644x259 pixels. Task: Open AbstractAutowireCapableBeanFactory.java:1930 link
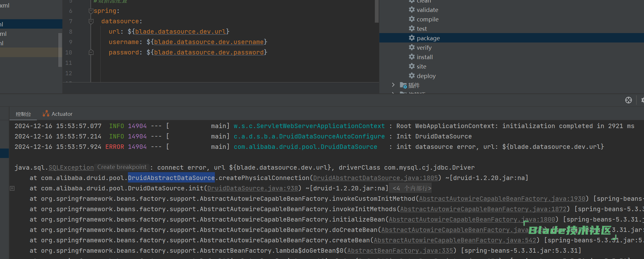point(502,199)
